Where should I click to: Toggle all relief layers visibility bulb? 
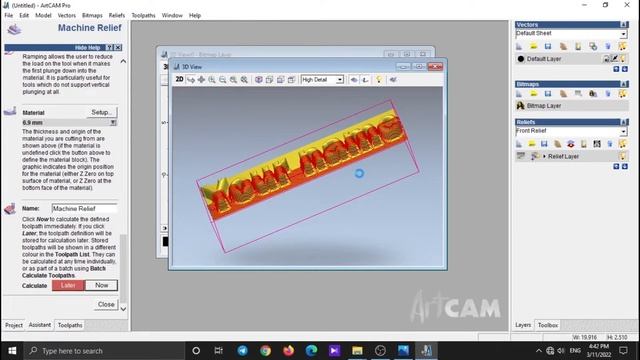(x=622, y=144)
